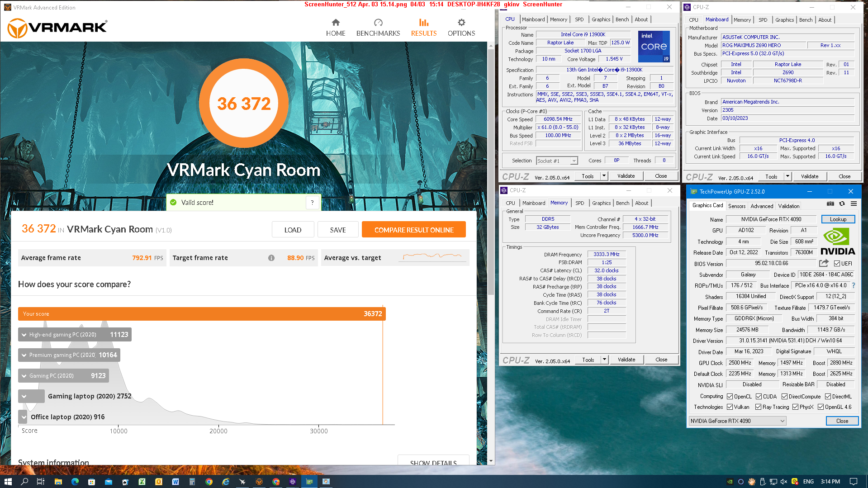Toggle the Ray Tracing checkbox
Viewport: 868px width, 488px height.
point(758,407)
